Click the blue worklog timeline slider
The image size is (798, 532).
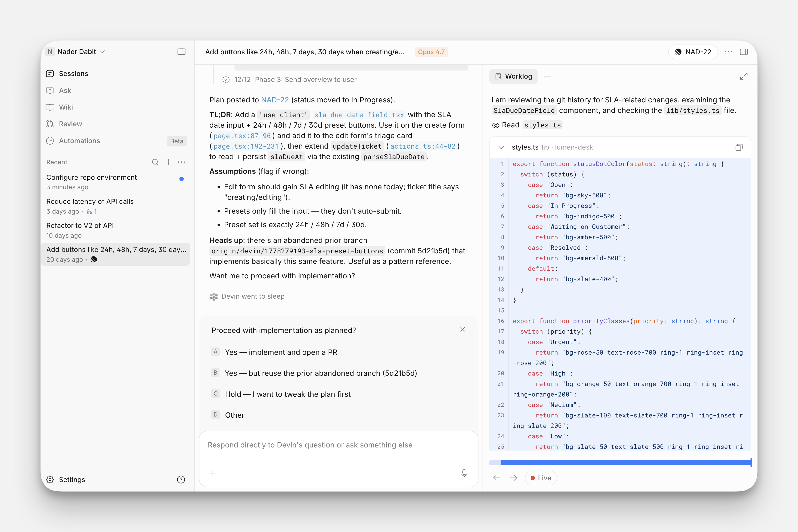[x=620, y=463]
